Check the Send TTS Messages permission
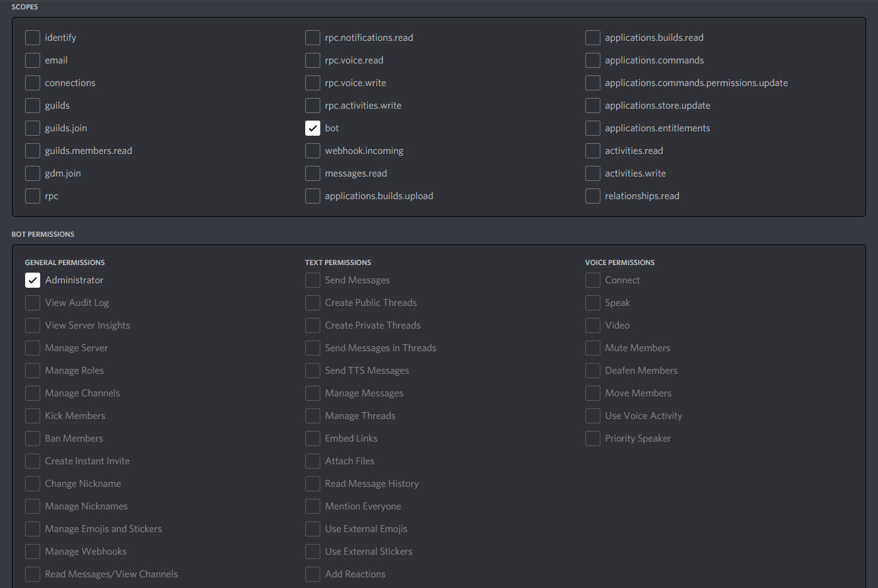Image resolution: width=878 pixels, height=588 pixels. [313, 371]
